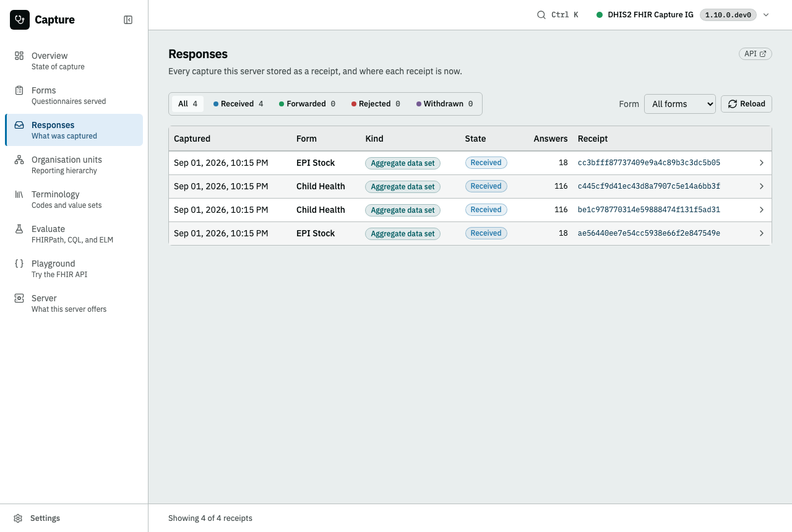
Task: Expand the receipt row be1c978770314e59 chevron
Action: coord(762,210)
